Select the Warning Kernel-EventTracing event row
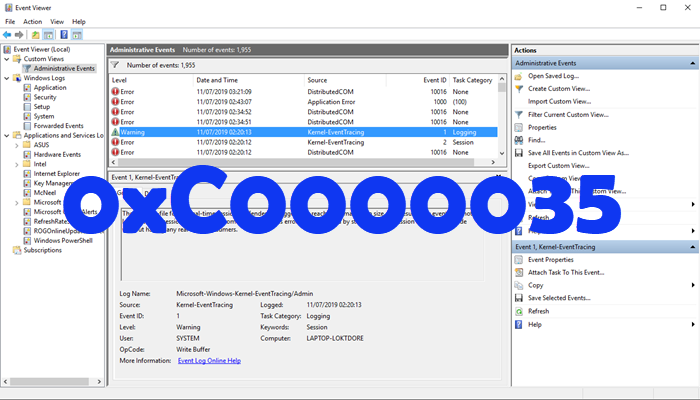Image resolution: width=700 pixels, height=400 pixels. (300, 132)
